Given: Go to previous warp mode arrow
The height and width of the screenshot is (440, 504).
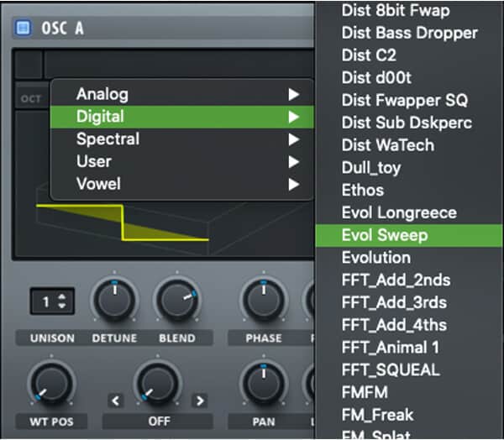Looking at the screenshot, I should (116, 401).
